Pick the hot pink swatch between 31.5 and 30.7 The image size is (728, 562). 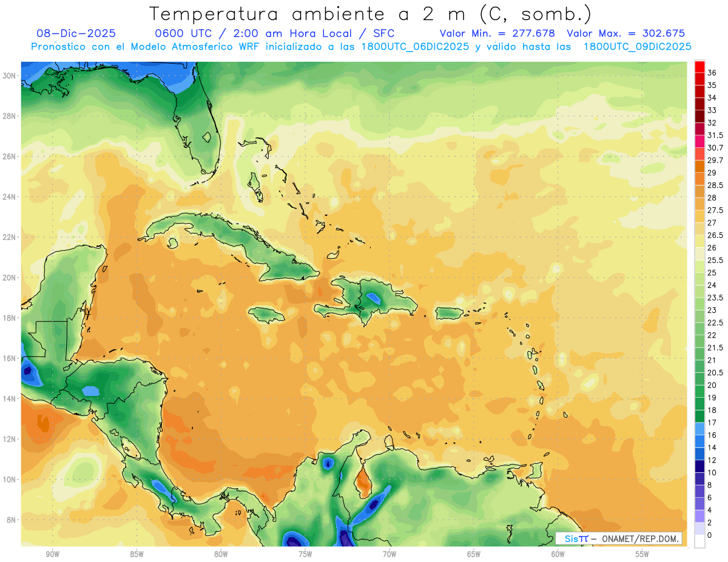click(699, 141)
